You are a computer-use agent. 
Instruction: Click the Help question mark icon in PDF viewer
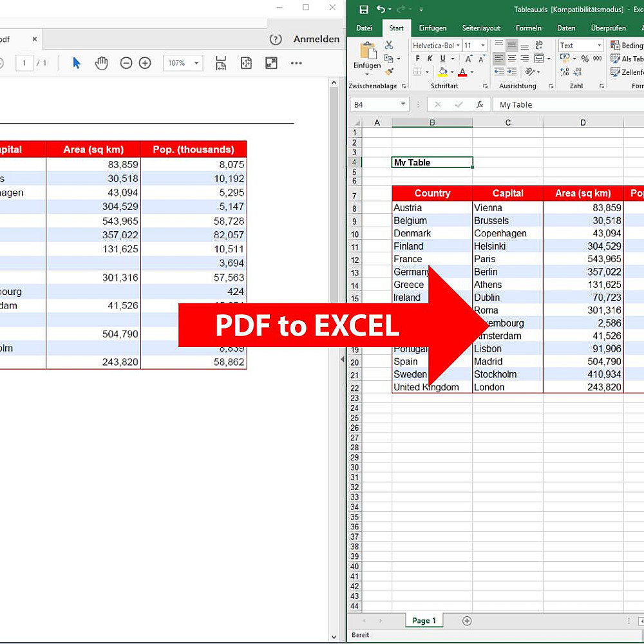(276, 39)
